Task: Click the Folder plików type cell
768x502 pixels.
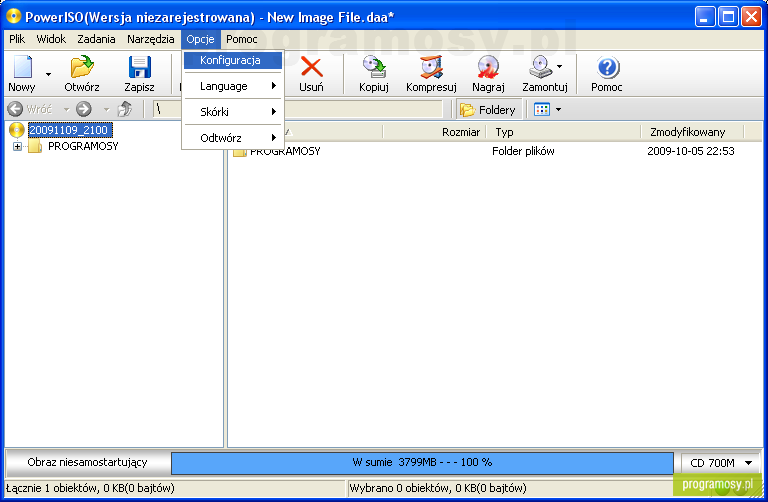Action: pyautogui.click(x=523, y=151)
